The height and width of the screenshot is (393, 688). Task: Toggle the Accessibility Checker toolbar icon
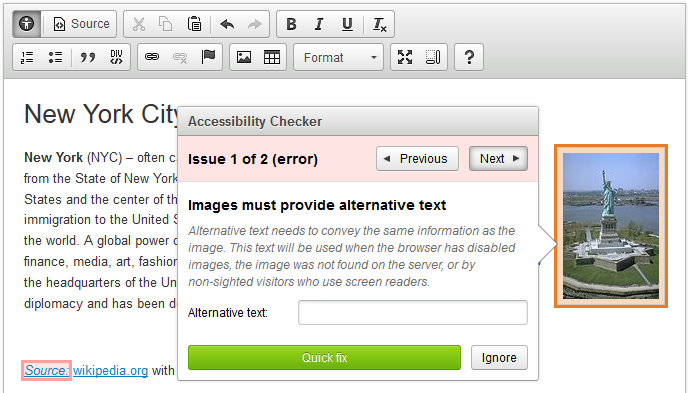tap(27, 24)
